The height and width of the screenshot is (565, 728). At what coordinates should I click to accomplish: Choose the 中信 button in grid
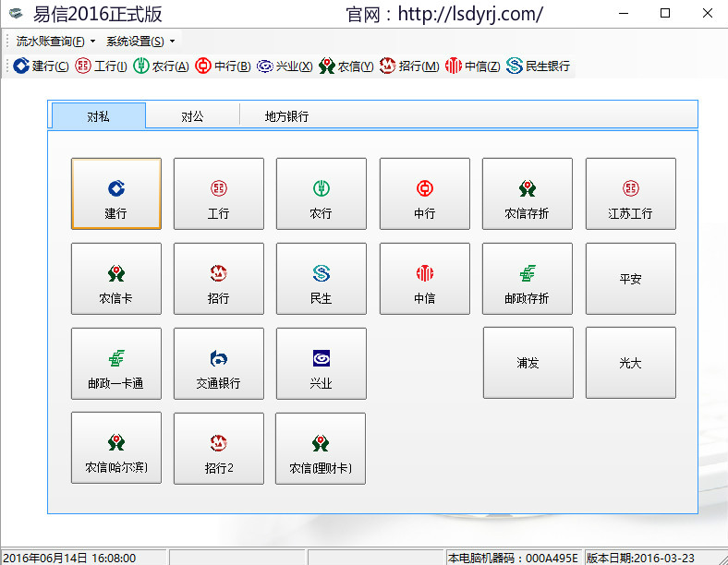(425, 279)
